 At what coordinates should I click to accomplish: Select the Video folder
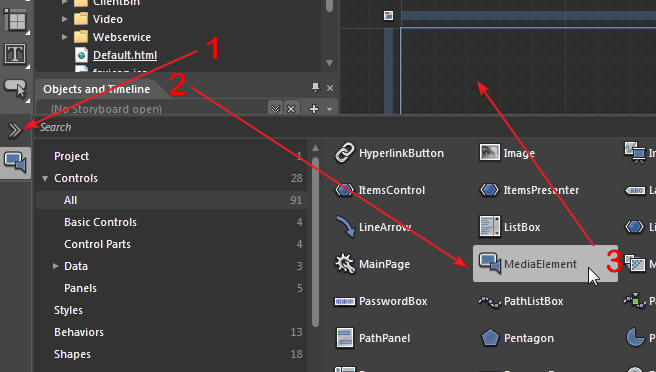[x=108, y=19]
